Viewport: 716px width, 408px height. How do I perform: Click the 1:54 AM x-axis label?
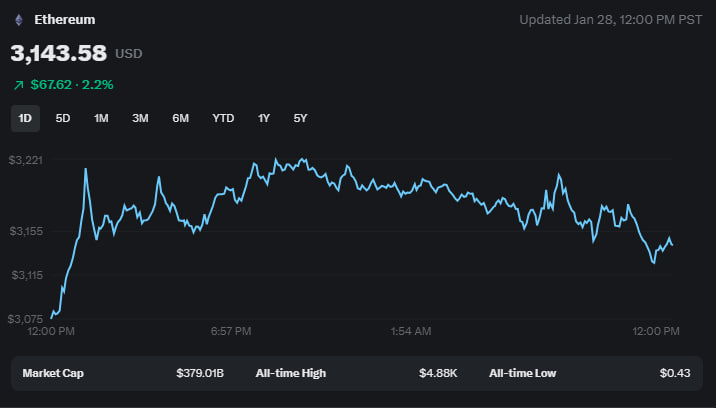coord(411,331)
